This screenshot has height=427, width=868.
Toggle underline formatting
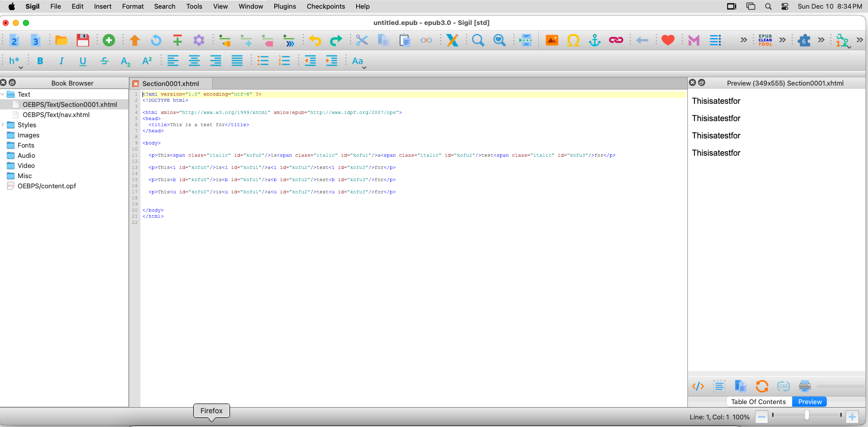click(x=83, y=61)
